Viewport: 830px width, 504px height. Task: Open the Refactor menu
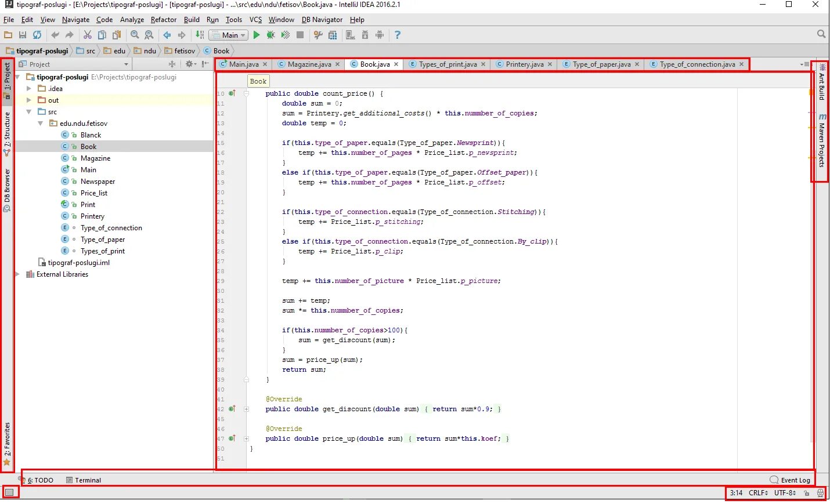164,20
